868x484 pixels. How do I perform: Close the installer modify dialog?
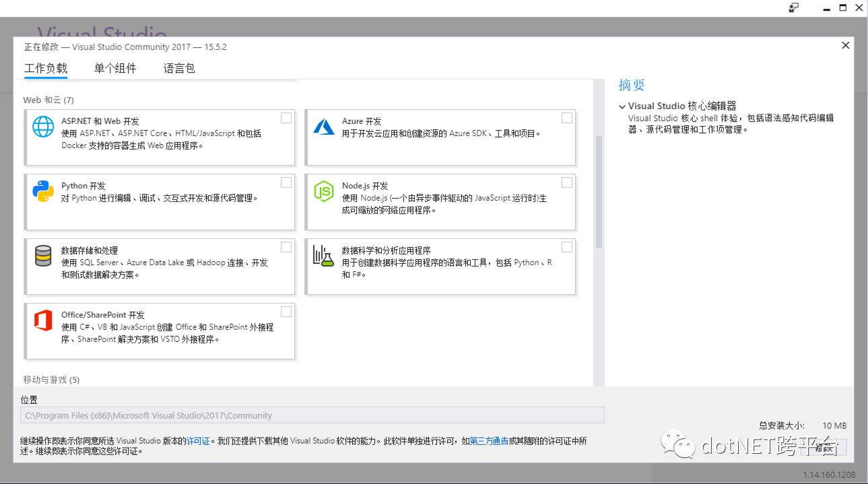click(x=846, y=45)
